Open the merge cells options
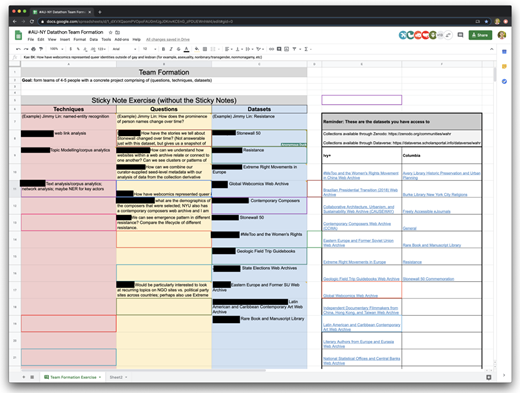Image resolution: width=520 pixels, height=393 pixels. click(214, 49)
